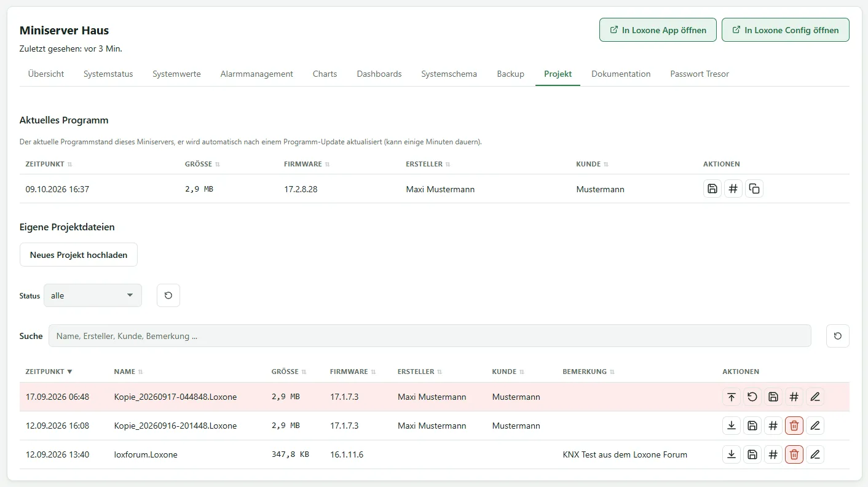This screenshot has height=487, width=868.
Task: Click the remark 'KNX Test aus dem Loxone Forum'
Action: pos(625,454)
